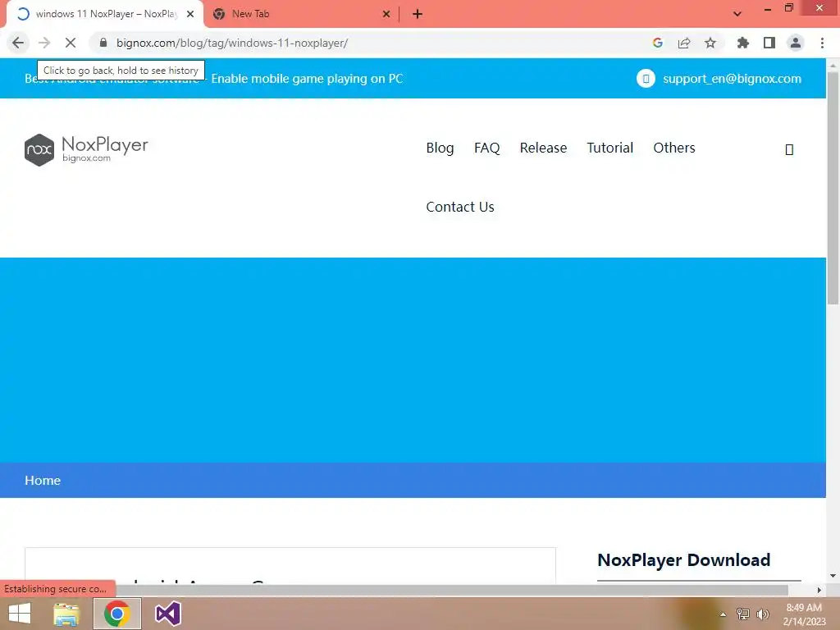The height and width of the screenshot is (630, 840).
Task: Open the Others menu item
Action: point(674,148)
